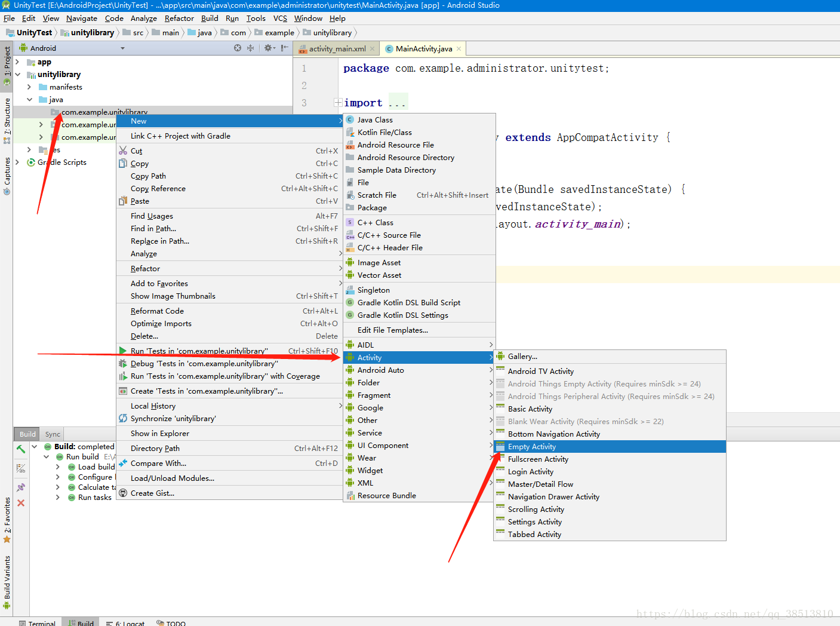Click the green Run Tests play icon
The image size is (840, 626).
tap(123, 351)
